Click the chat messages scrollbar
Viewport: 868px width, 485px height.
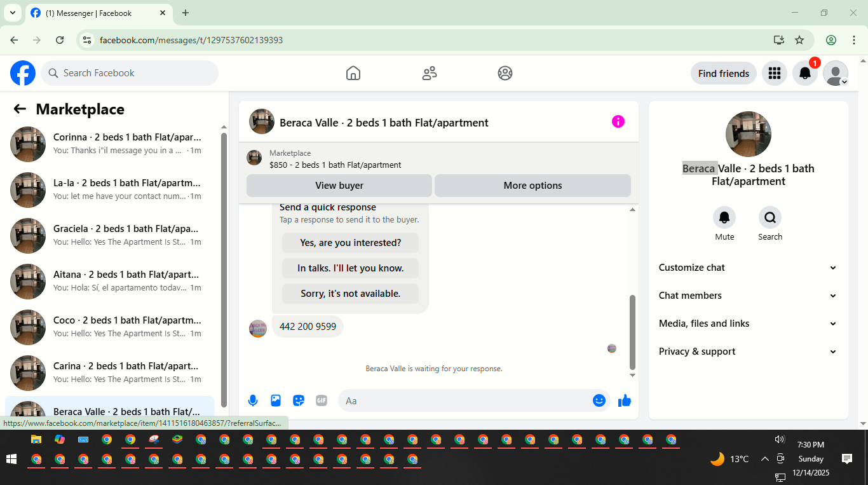(632, 332)
